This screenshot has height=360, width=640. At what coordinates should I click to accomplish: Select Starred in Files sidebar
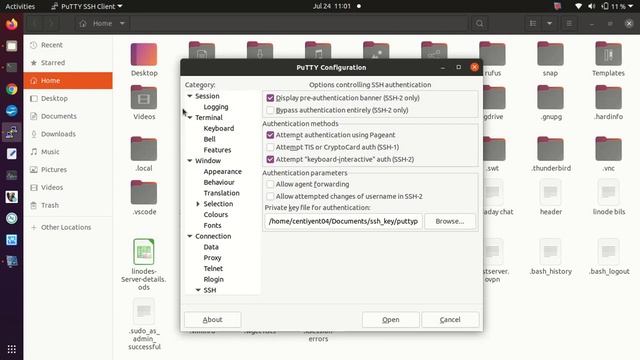[68, 63]
